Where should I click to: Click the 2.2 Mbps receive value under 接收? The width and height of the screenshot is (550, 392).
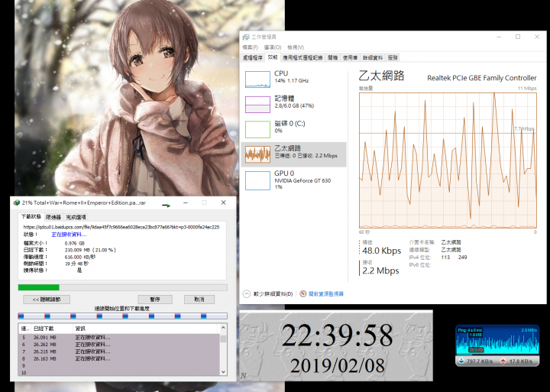(x=380, y=271)
